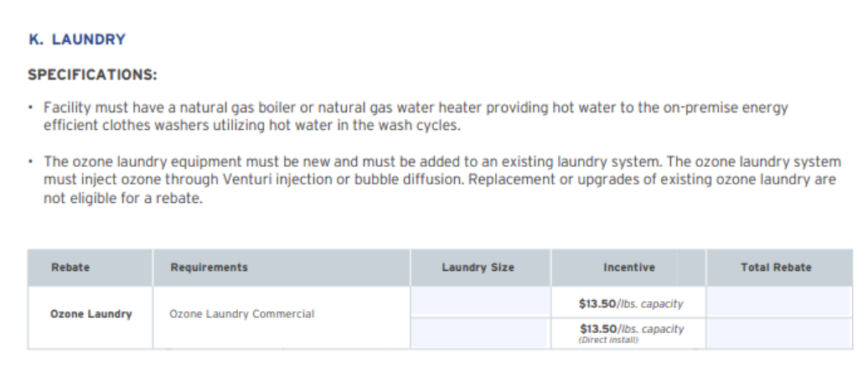Screen dimensions: 868x374
Task: Click the K. LAUNDRY section heading
Action: (77, 39)
